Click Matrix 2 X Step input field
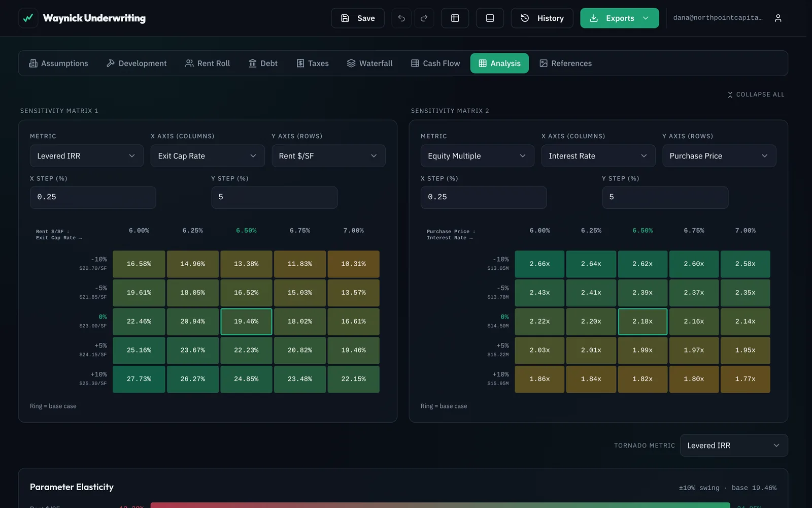This screenshot has width=812, height=508. (x=484, y=197)
